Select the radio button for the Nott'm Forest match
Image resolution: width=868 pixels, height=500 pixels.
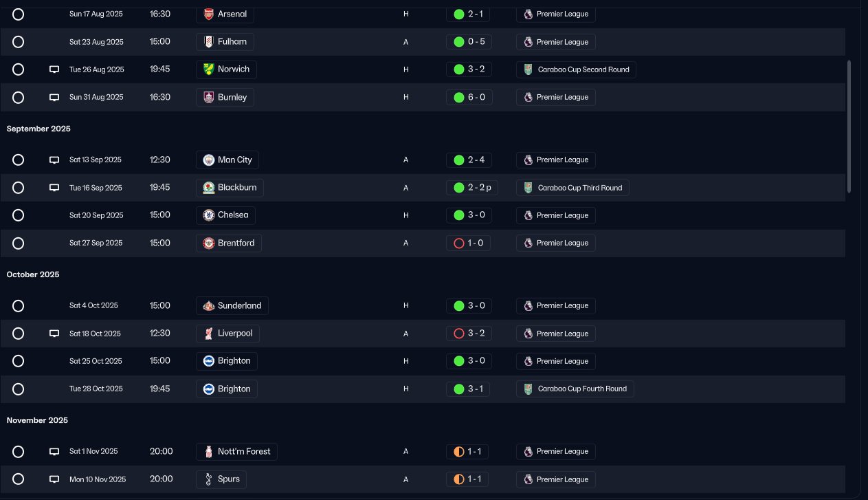[x=19, y=452]
